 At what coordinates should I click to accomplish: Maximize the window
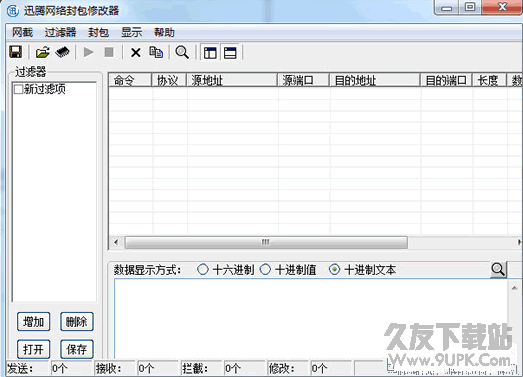[x=470, y=7]
